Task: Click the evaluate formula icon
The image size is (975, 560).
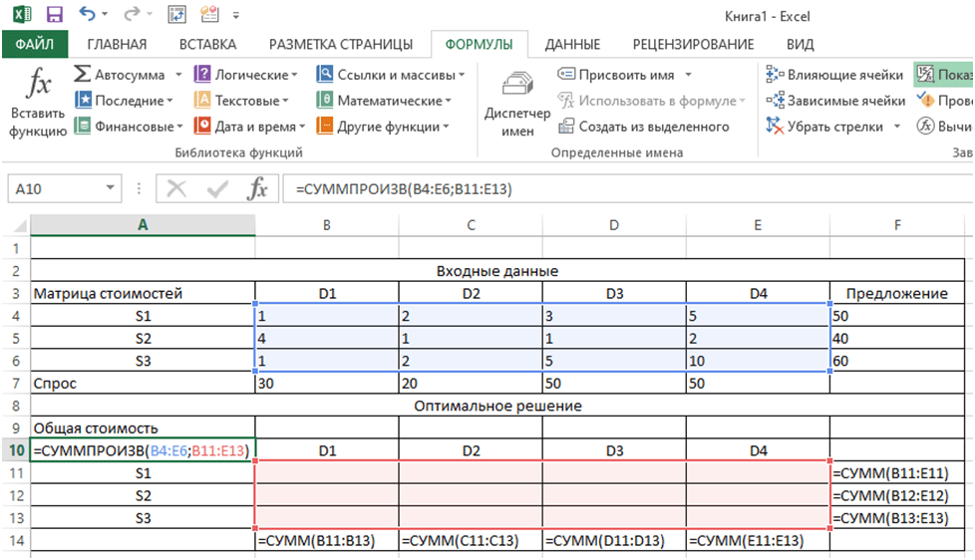Action: 926,127
